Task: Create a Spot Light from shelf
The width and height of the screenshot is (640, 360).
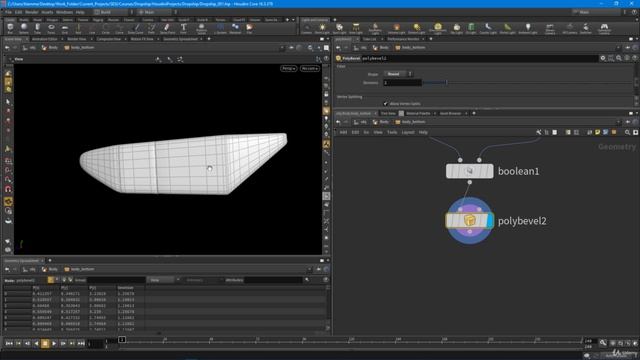Action: coord(339,29)
